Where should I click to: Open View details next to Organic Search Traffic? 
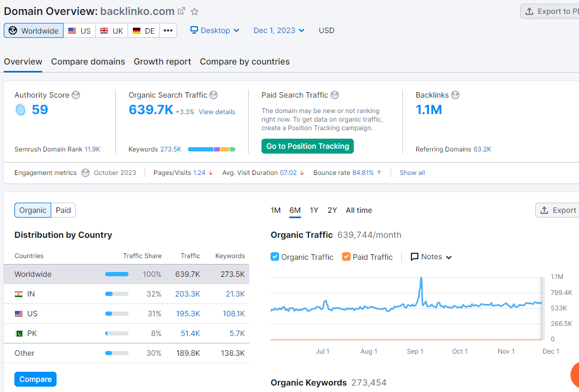(x=217, y=112)
